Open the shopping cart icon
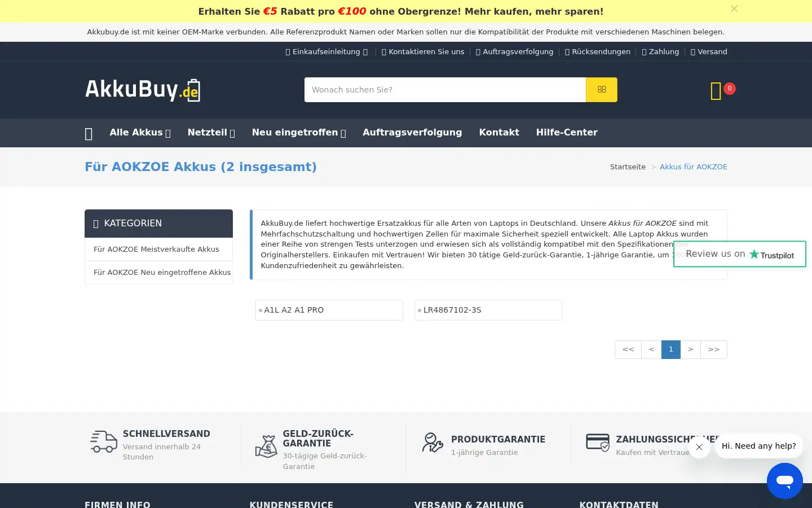The width and height of the screenshot is (812, 508). click(x=716, y=91)
